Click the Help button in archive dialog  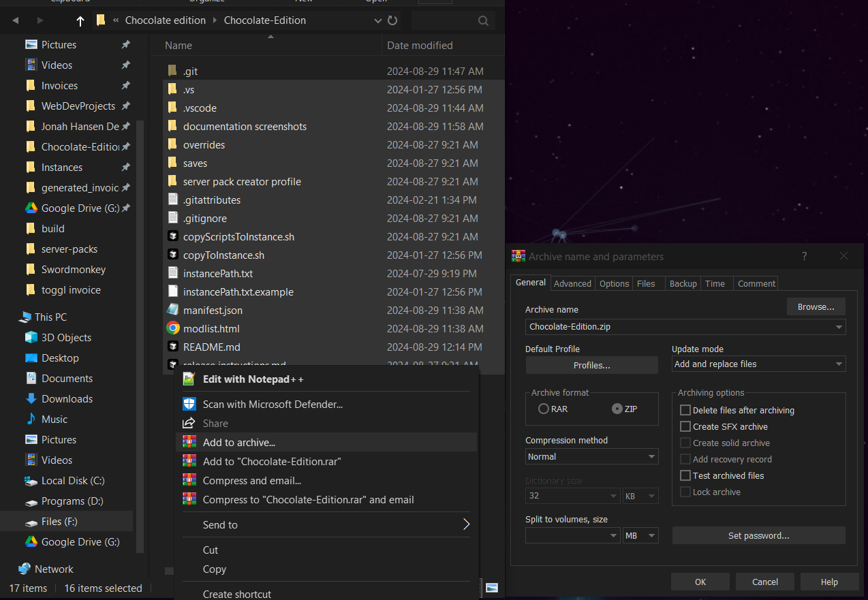coord(829,582)
